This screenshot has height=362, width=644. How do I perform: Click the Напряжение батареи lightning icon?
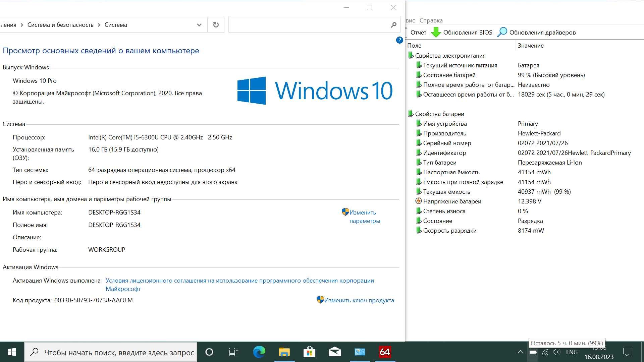tap(419, 201)
